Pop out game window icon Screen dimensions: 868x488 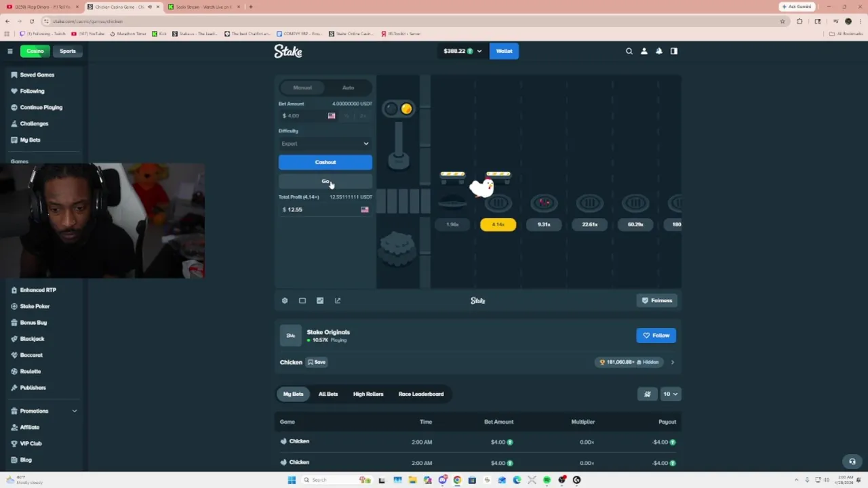pyautogui.click(x=338, y=300)
